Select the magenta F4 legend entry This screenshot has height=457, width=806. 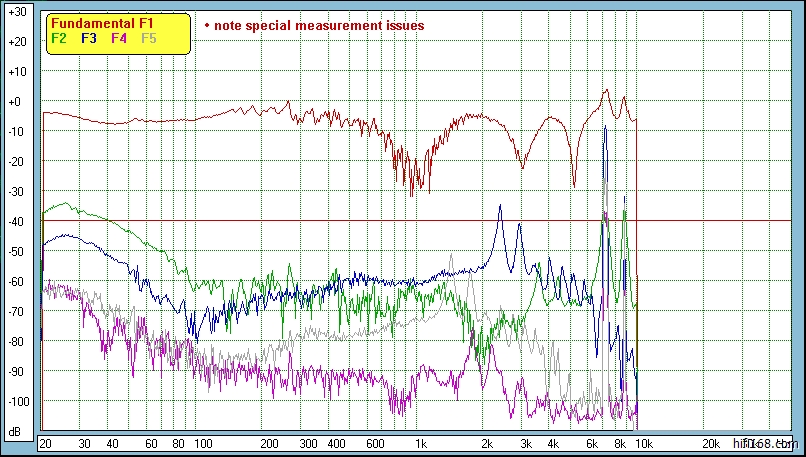tap(119, 39)
